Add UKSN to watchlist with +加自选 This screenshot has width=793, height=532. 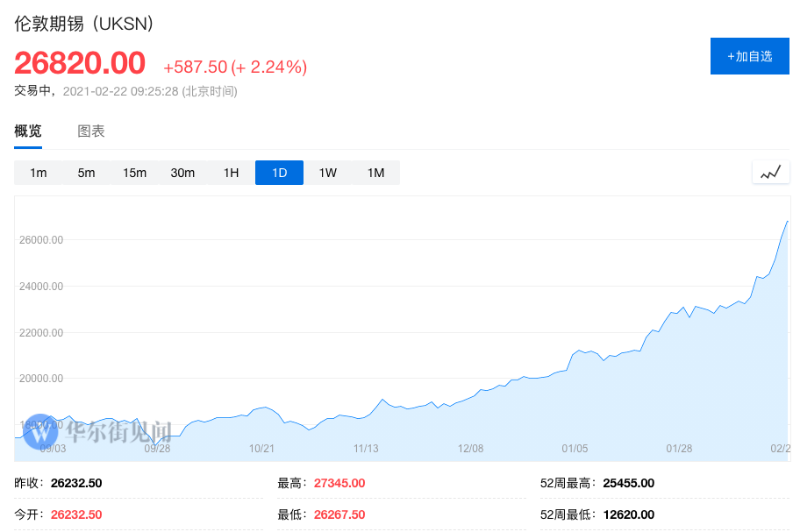click(749, 56)
